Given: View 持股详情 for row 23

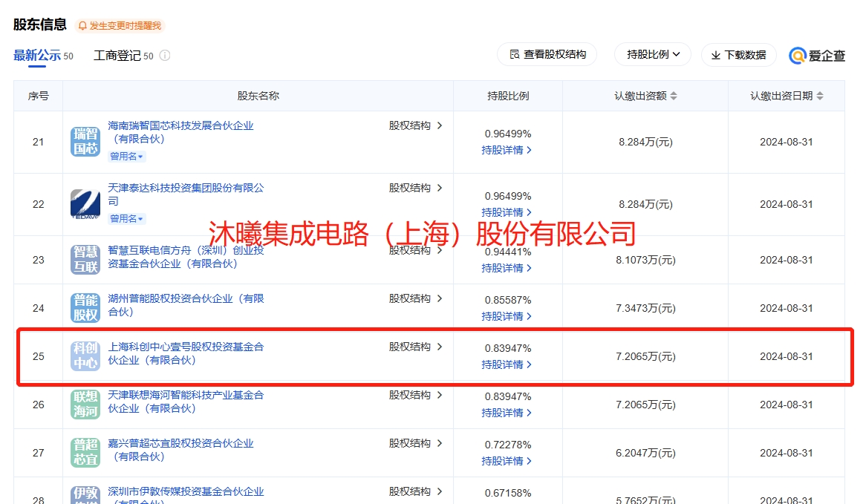Looking at the screenshot, I should coord(507,268).
